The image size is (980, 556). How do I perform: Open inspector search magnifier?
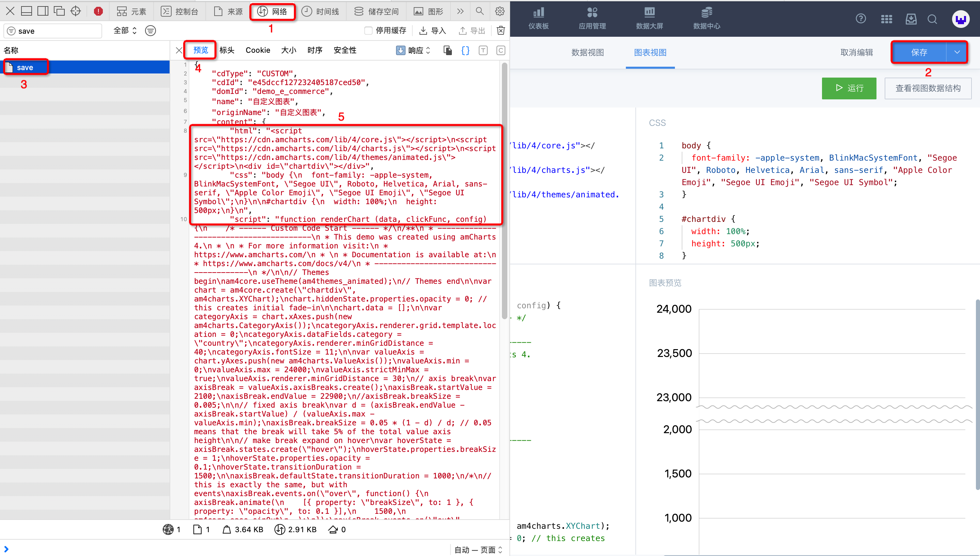[x=479, y=12]
